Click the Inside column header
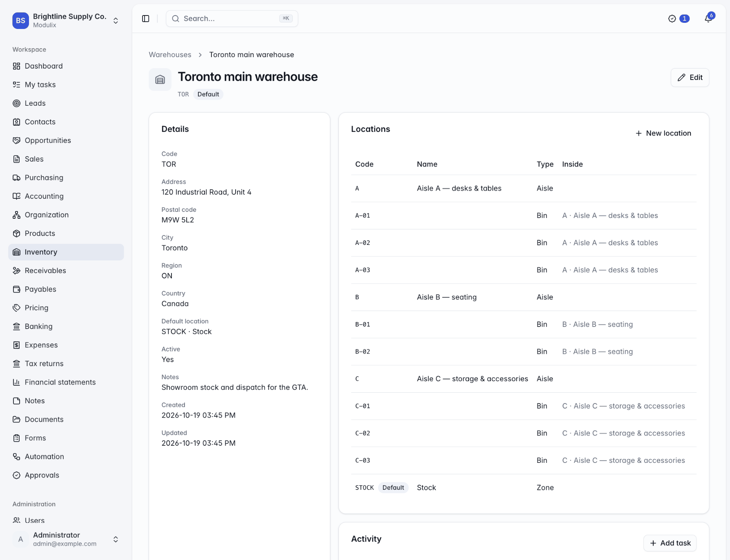This screenshot has height=560, width=730. click(572, 164)
